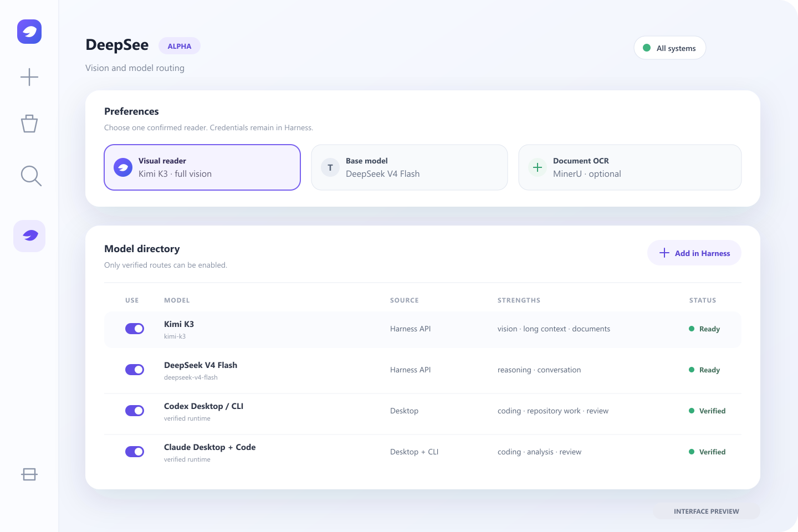Click the verified runtime text under Claude Desktop

click(x=187, y=459)
